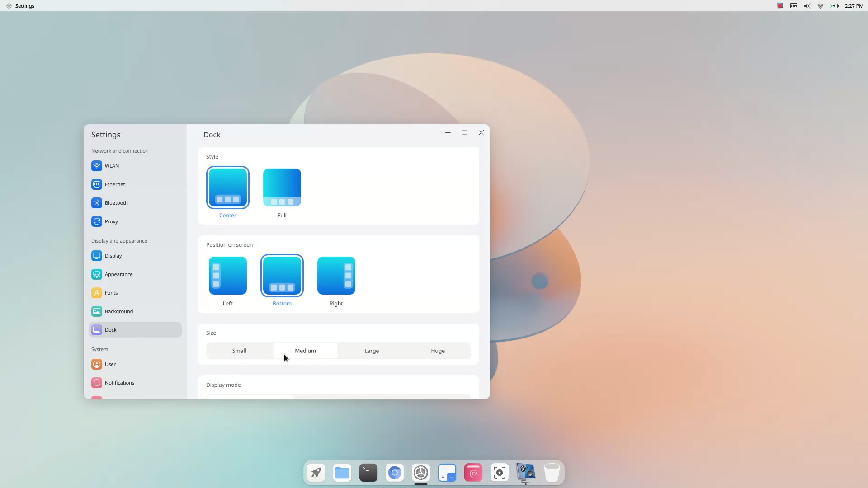Select Bluetooth in the sidebar
The height and width of the screenshot is (488, 868).
pyautogui.click(x=116, y=203)
